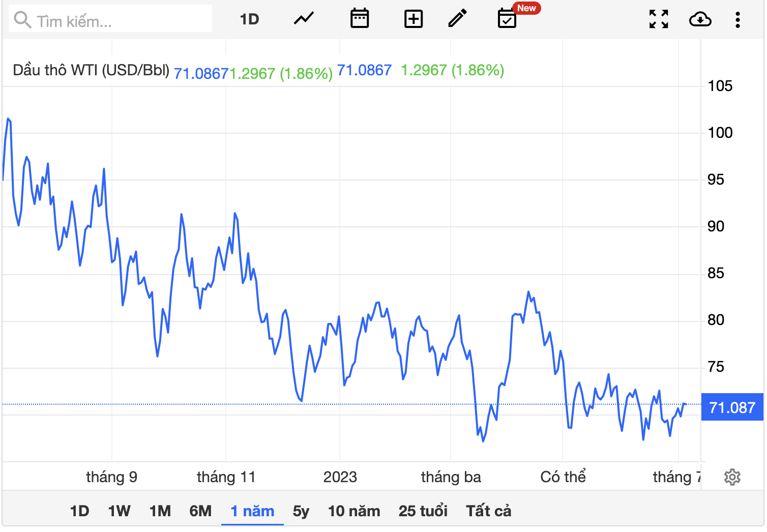Select the 1 năm time range

point(252,511)
